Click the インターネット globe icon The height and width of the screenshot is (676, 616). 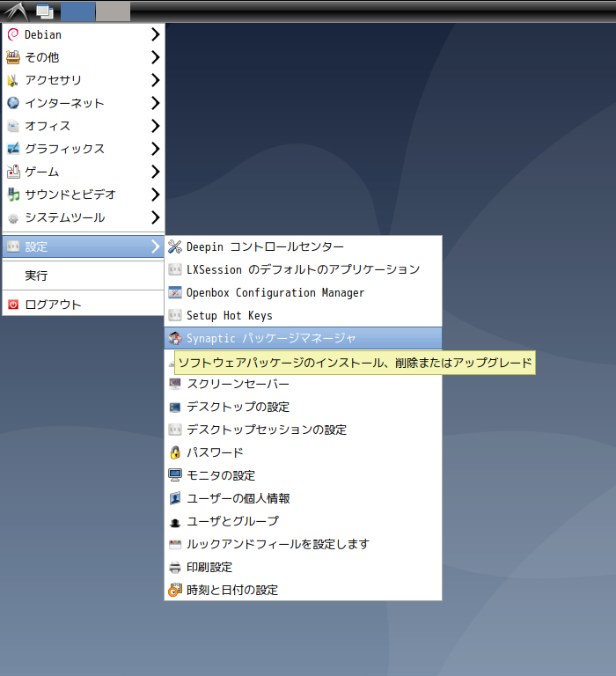tap(13, 103)
